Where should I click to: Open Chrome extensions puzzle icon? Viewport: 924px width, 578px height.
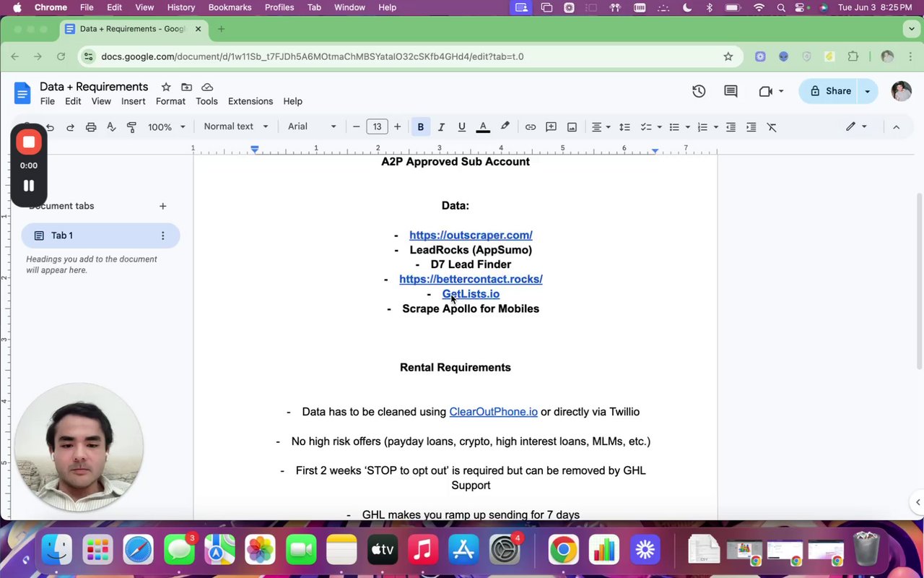point(853,56)
